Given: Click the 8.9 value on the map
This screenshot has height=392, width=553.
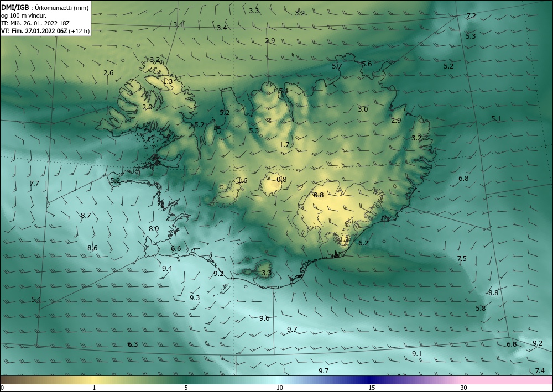Looking at the screenshot, I should point(154,229).
